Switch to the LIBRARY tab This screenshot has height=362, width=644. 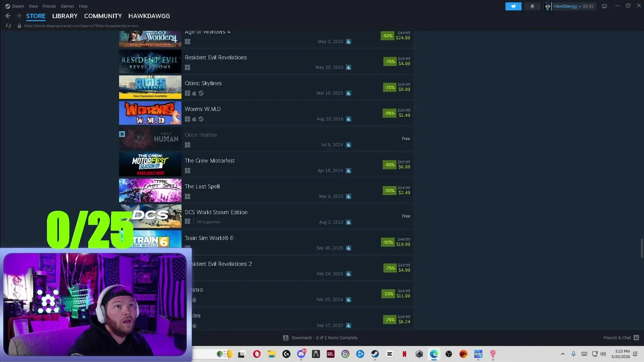click(65, 16)
